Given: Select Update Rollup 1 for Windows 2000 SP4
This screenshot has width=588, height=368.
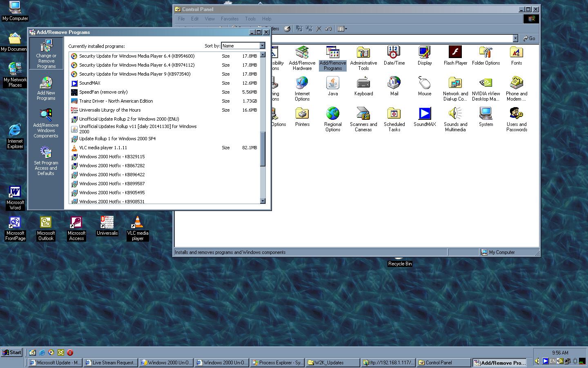Looking at the screenshot, I should click(x=165, y=139).
